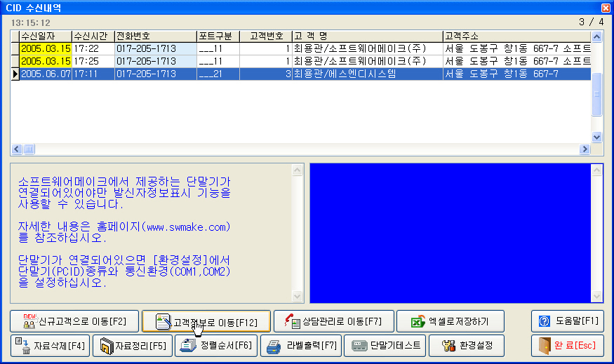This screenshot has height=364, width=614.
Task: Close the CID 수신내역 window
Action: coord(606,8)
